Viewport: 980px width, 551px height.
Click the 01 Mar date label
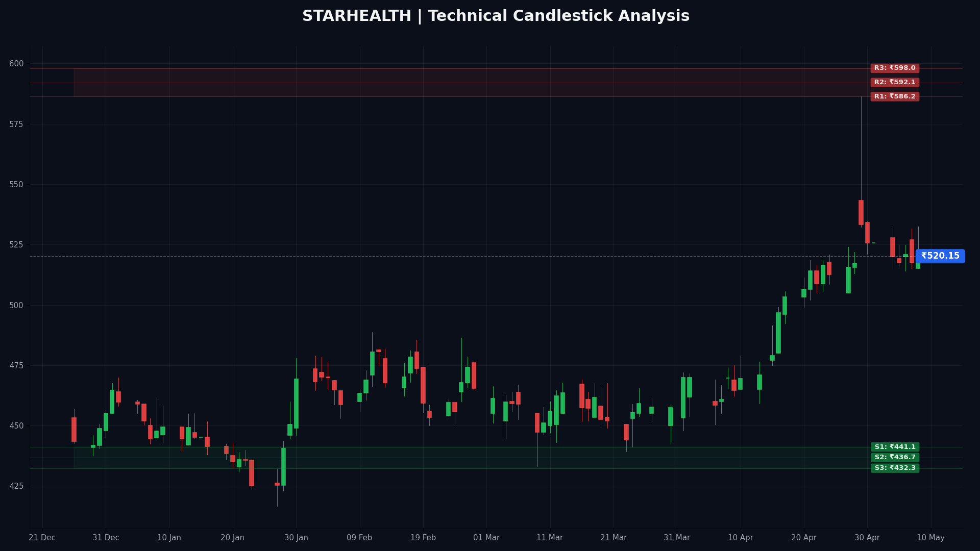(486, 538)
